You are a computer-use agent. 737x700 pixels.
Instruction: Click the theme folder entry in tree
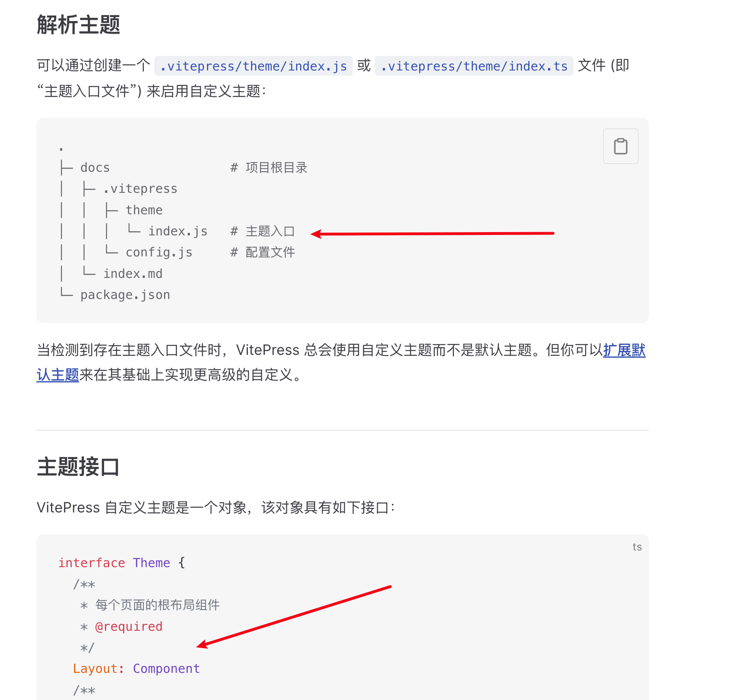[144, 210]
